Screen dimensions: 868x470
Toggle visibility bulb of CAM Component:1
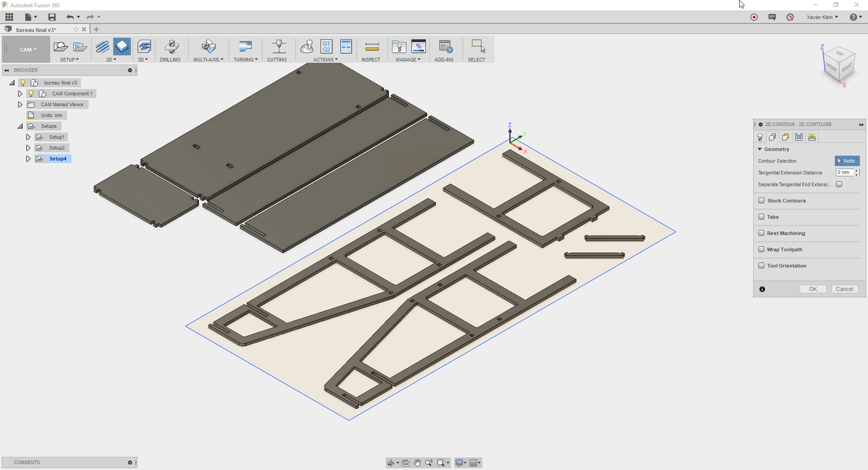[31, 94]
